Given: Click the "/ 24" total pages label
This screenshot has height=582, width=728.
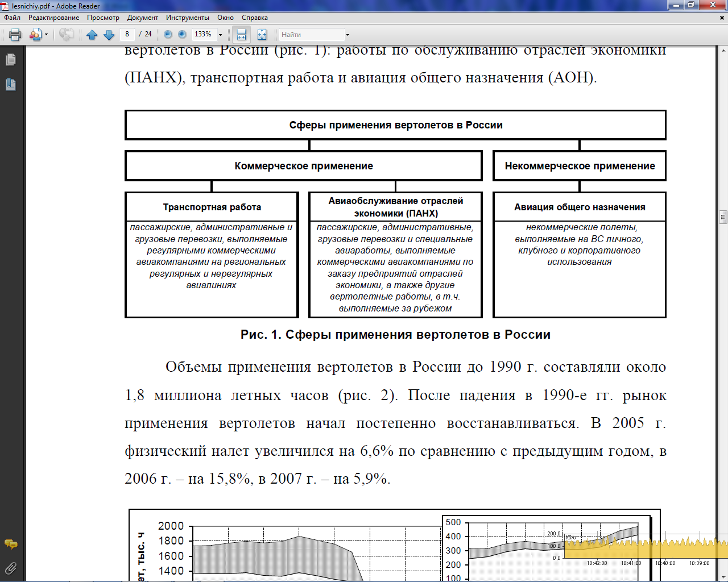Looking at the screenshot, I should [146, 34].
